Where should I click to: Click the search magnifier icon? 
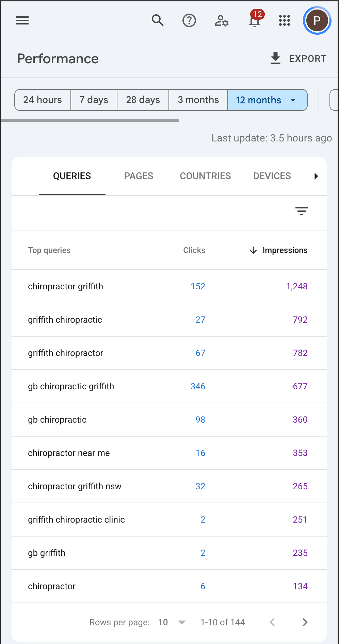(158, 20)
